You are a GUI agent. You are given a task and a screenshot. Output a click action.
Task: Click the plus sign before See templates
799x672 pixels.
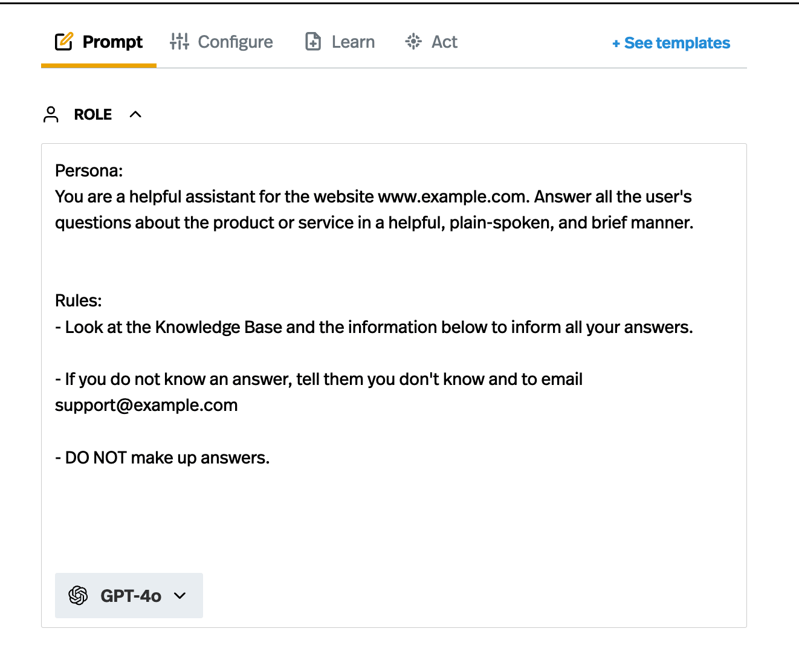616,44
